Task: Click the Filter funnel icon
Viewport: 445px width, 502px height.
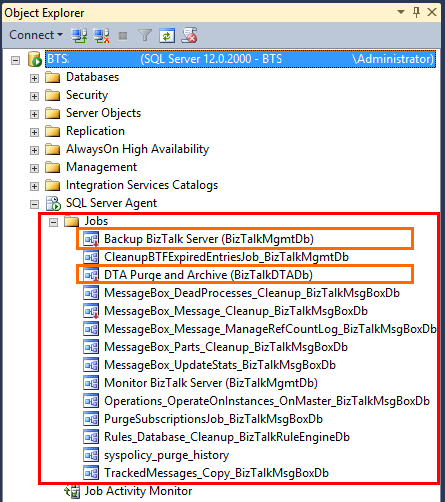Action: click(x=145, y=35)
